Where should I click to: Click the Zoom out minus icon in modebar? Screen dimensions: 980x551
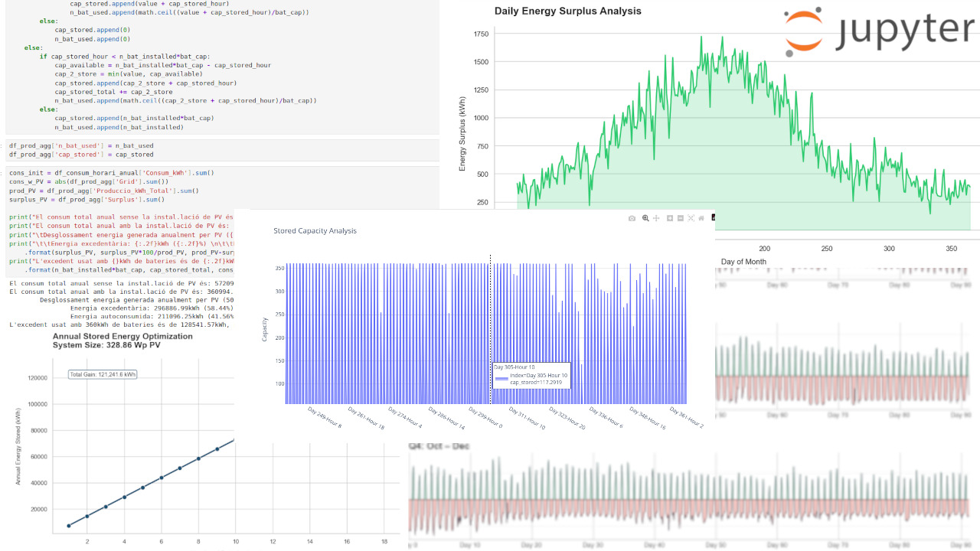[681, 218]
